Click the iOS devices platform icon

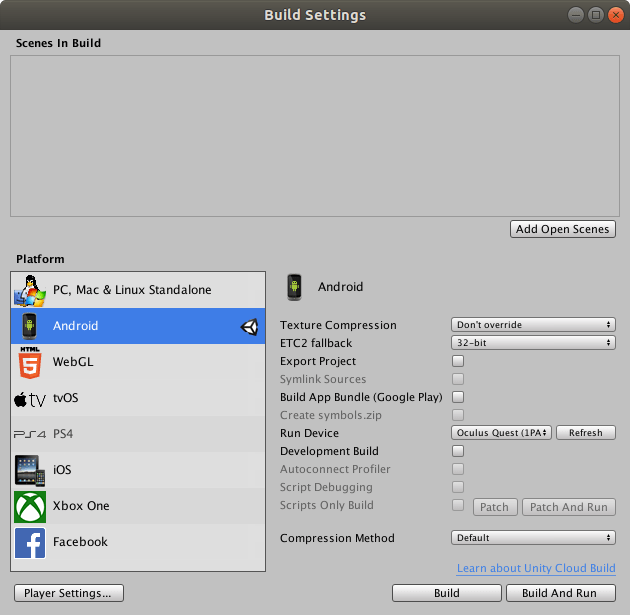click(29, 470)
